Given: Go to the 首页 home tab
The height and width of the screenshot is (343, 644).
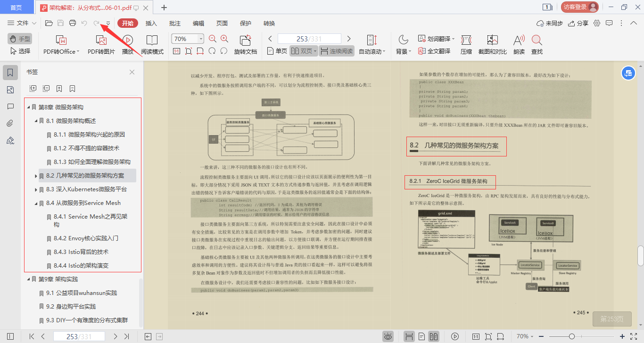Looking at the screenshot, I should [16, 8].
